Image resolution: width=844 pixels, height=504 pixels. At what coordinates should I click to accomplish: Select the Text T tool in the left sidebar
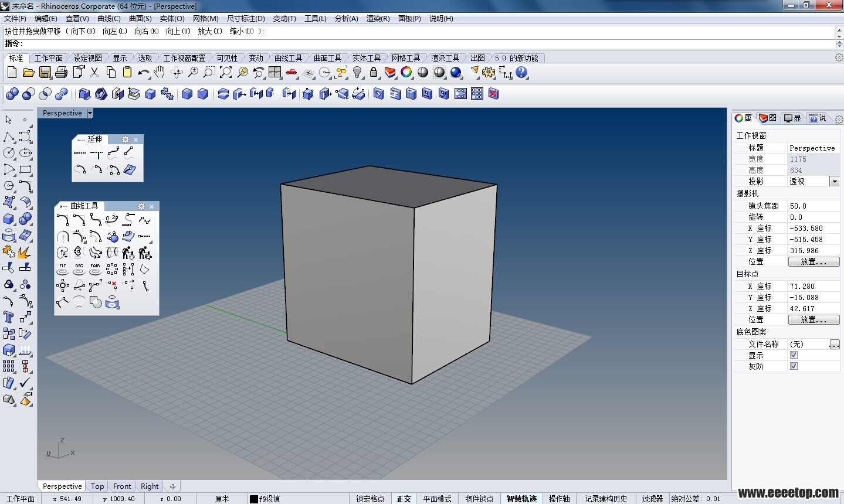[9, 317]
